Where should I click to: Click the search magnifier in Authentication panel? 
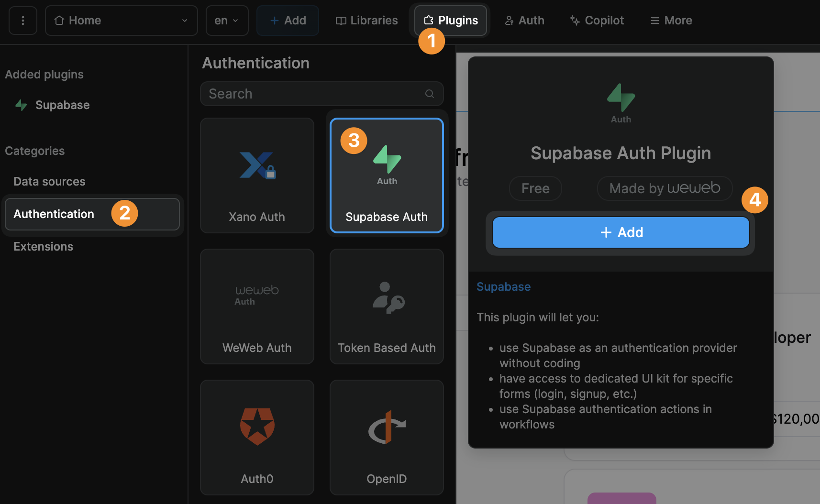coord(429,94)
